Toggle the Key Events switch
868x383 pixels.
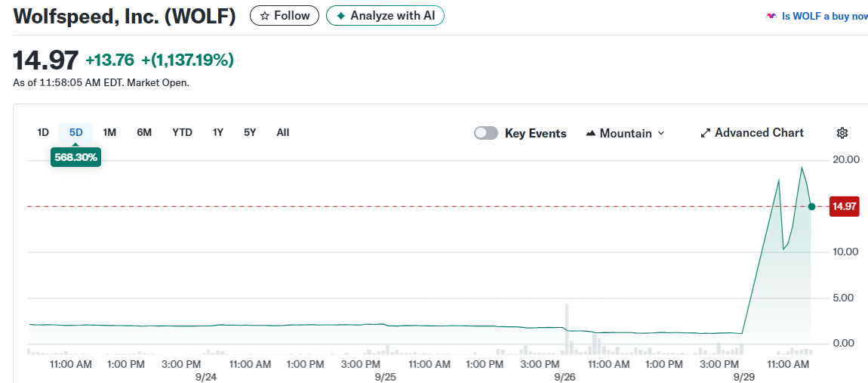coord(486,133)
